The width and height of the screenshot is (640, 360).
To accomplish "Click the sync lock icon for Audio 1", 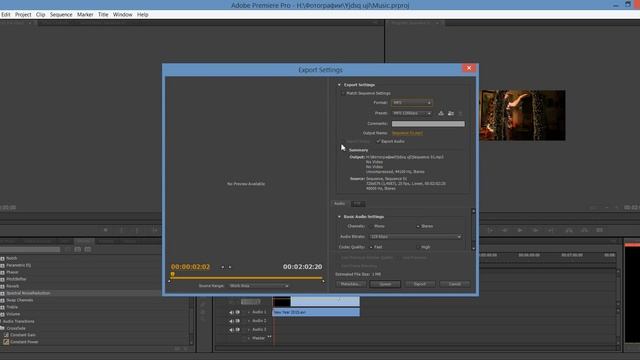I will point(238,312).
